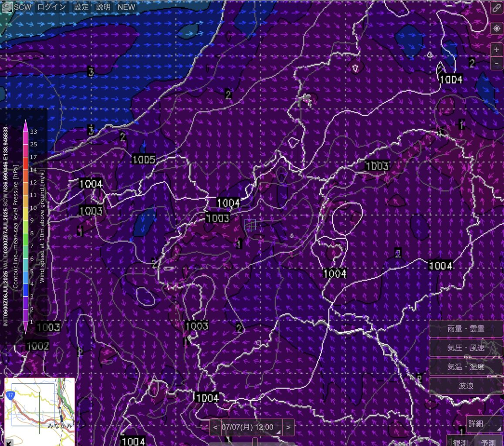Viewport: 504px width, 446px height.
Task: Zoom in with the plus button
Action: (x=497, y=50)
